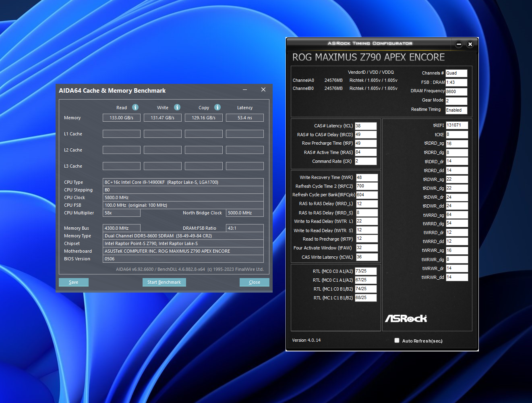Click the North Bridge Clock 5000.0 MHz value
The height and width of the screenshot is (403, 532).
(245, 213)
